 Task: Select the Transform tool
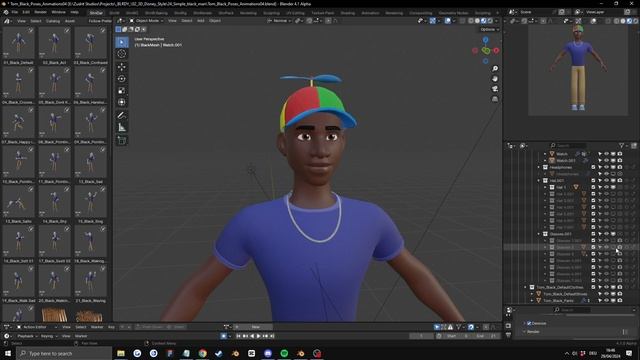click(x=122, y=102)
